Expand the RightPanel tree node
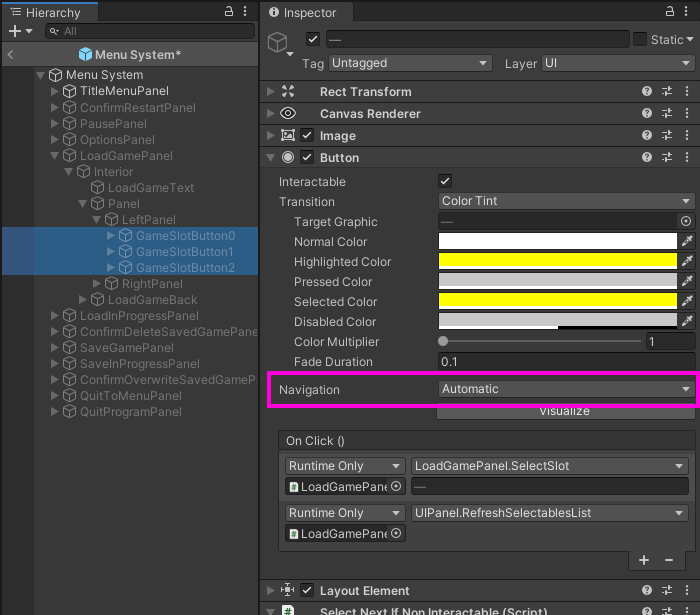The image size is (700, 615). point(96,283)
